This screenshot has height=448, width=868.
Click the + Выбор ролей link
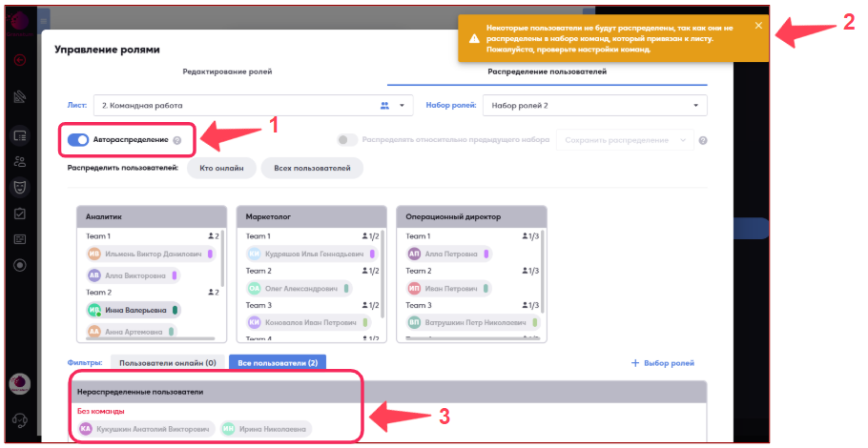pos(663,363)
